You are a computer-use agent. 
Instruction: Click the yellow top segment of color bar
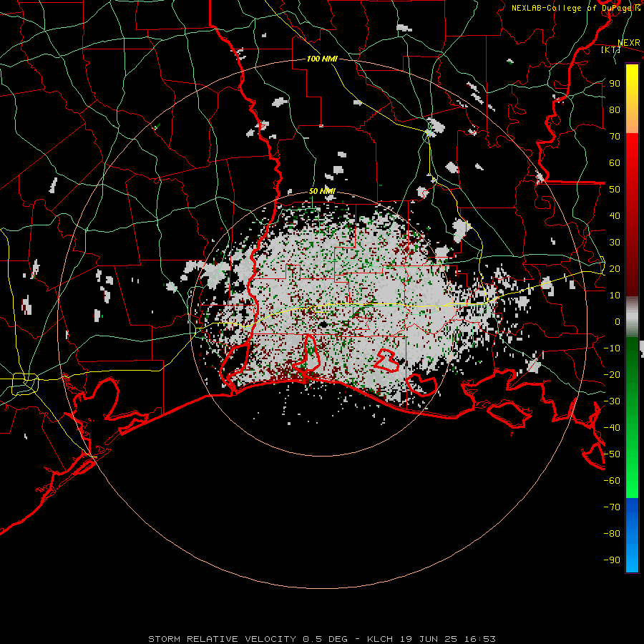(x=632, y=99)
